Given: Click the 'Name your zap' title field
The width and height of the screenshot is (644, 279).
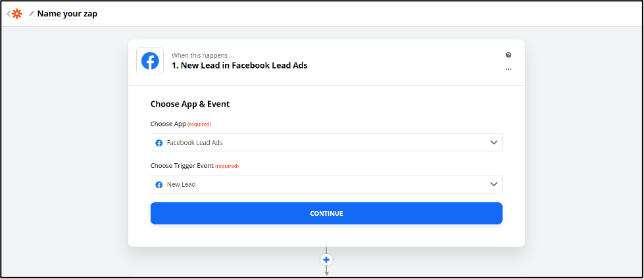Looking at the screenshot, I should [x=67, y=14].
